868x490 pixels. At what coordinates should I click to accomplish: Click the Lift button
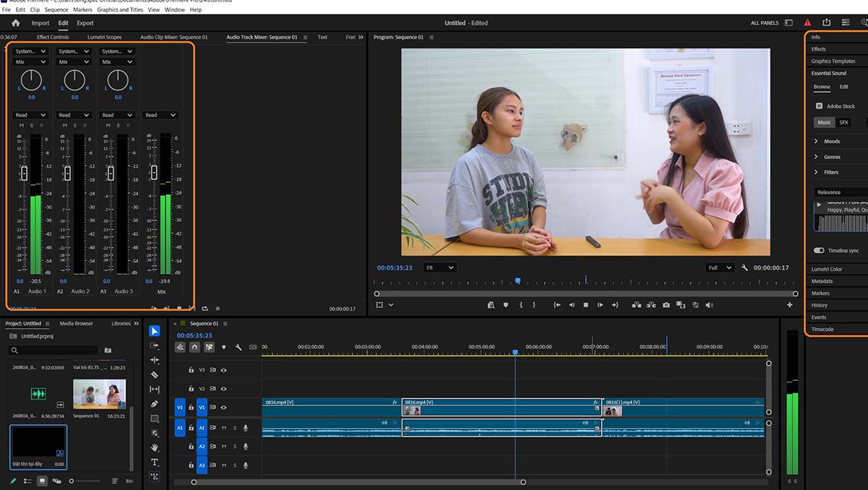coord(637,305)
